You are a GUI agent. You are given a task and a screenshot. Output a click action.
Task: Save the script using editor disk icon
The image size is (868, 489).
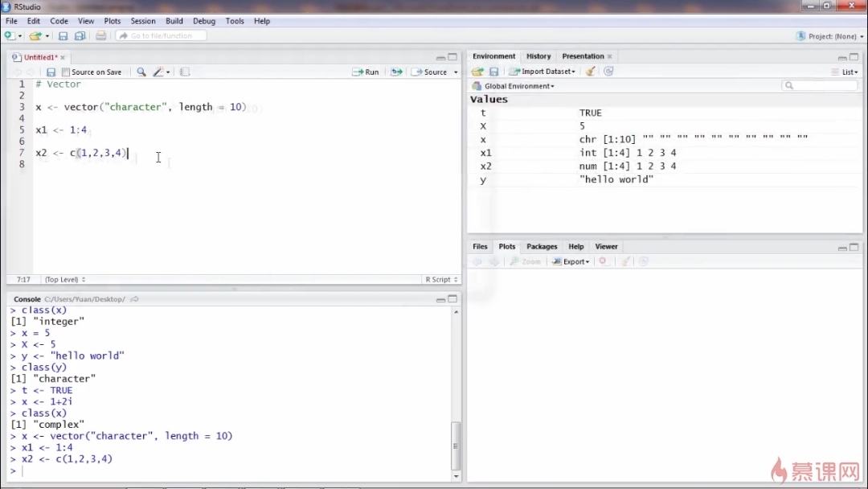click(x=51, y=72)
